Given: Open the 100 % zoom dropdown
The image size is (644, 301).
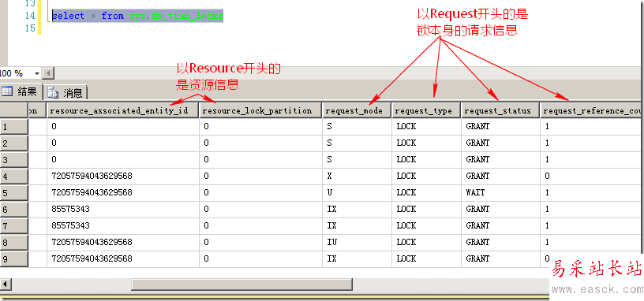Looking at the screenshot, I should tap(37, 74).
